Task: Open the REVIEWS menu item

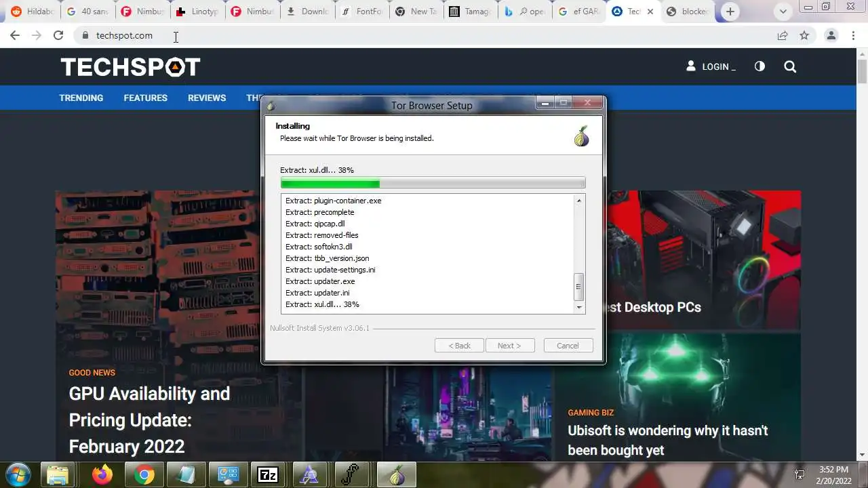Action: coord(207,98)
